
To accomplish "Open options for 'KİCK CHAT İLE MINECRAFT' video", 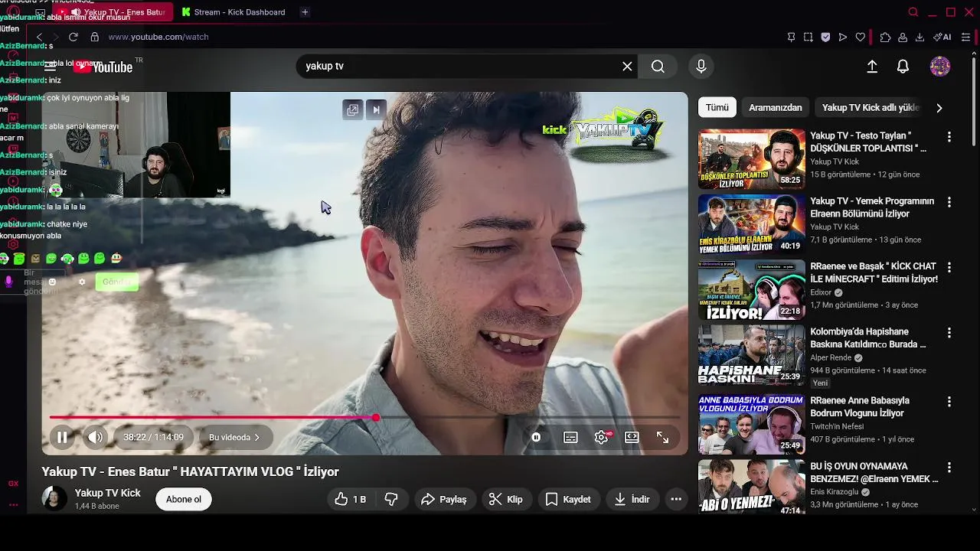I will pyautogui.click(x=949, y=268).
